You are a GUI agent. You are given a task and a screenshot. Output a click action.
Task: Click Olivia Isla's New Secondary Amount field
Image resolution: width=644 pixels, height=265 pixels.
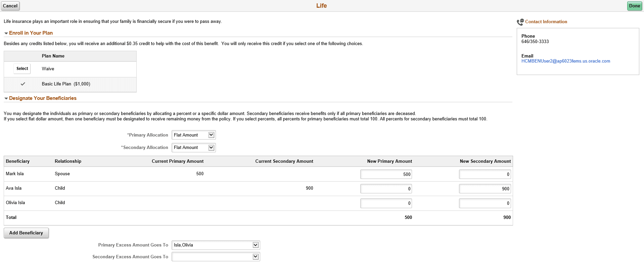pos(485,203)
